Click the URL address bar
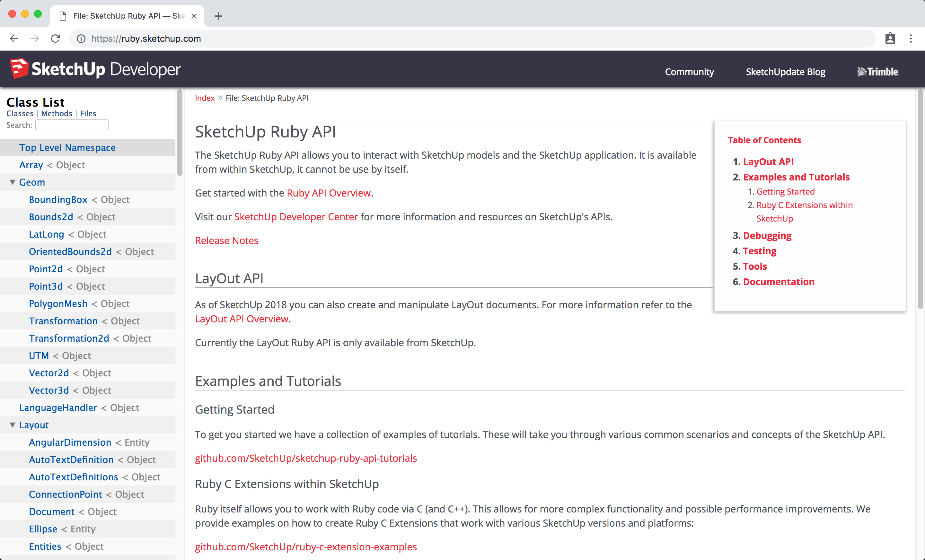 472,39
